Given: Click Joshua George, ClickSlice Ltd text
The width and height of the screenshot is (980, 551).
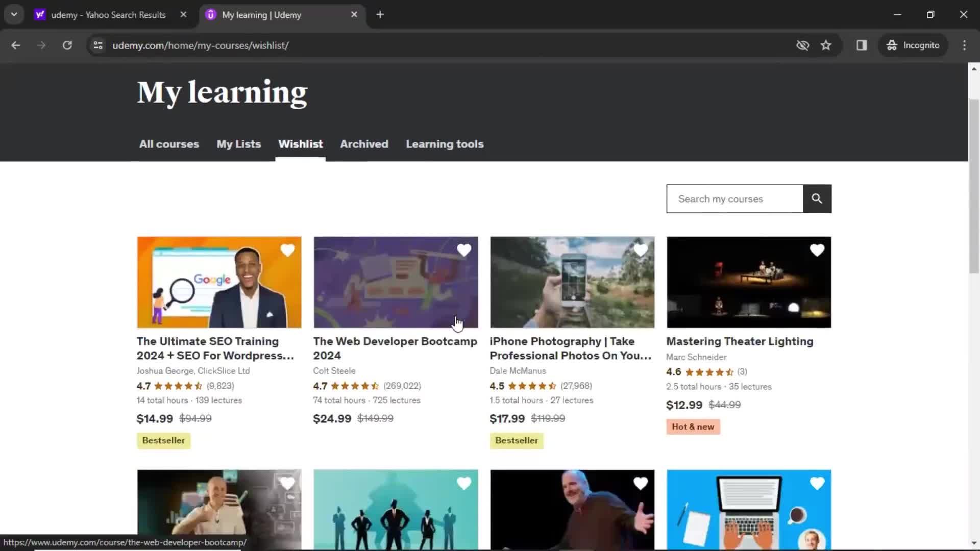Looking at the screenshot, I should click(x=193, y=371).
